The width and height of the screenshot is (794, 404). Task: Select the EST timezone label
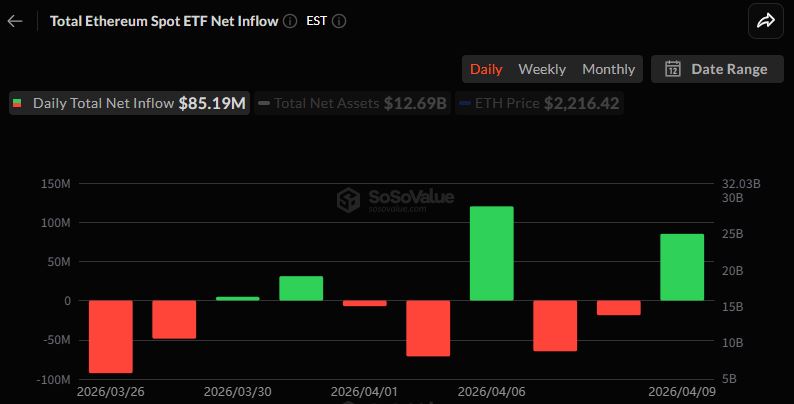(316, 21)
